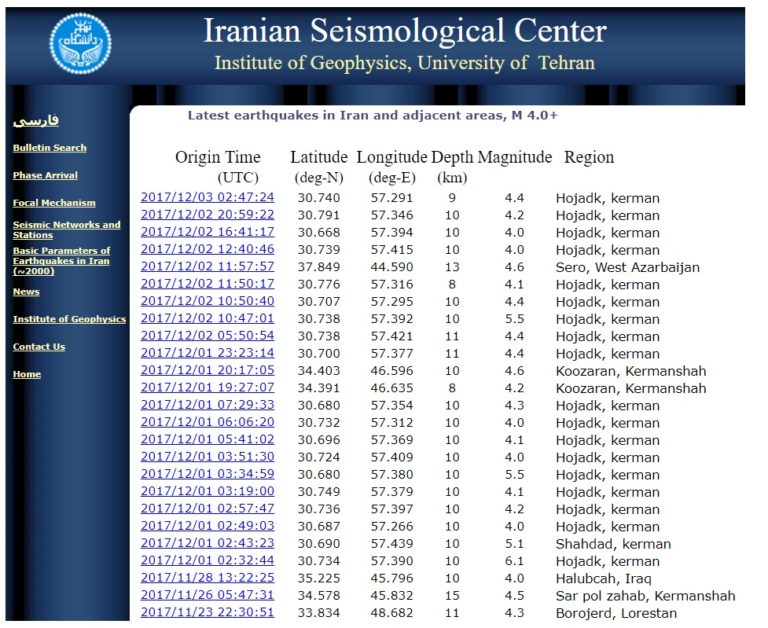Open earthquake event 2017/12/01 03:51:30
This screenshot has width=768, height=628.
(x=207, y=457)
